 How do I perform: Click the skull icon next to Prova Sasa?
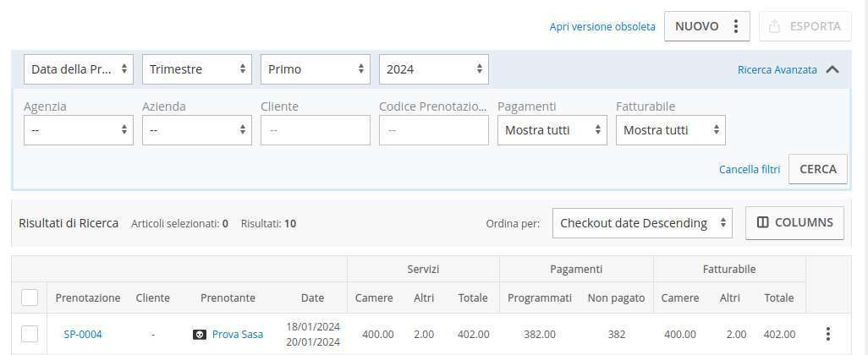200,335
